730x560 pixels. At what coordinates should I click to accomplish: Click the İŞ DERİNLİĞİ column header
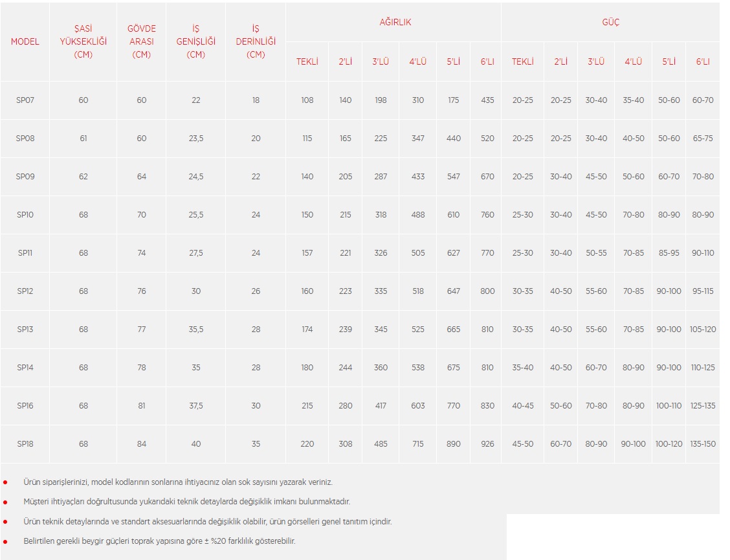pos(256,41)
